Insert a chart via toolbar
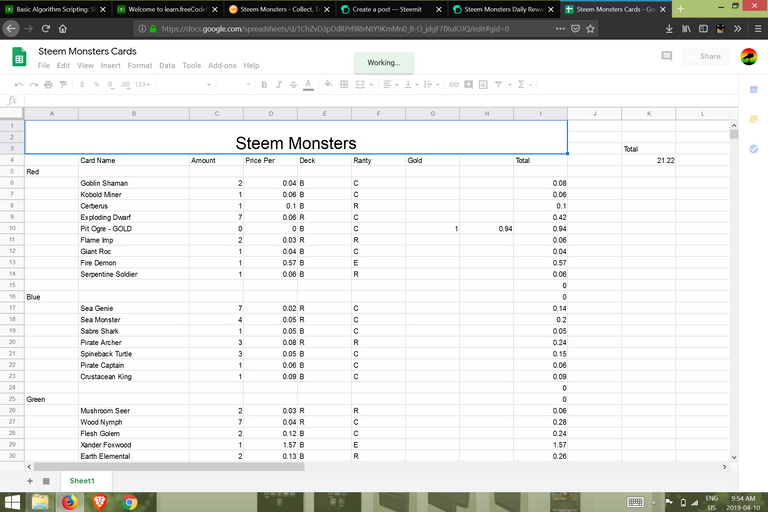 483,85
